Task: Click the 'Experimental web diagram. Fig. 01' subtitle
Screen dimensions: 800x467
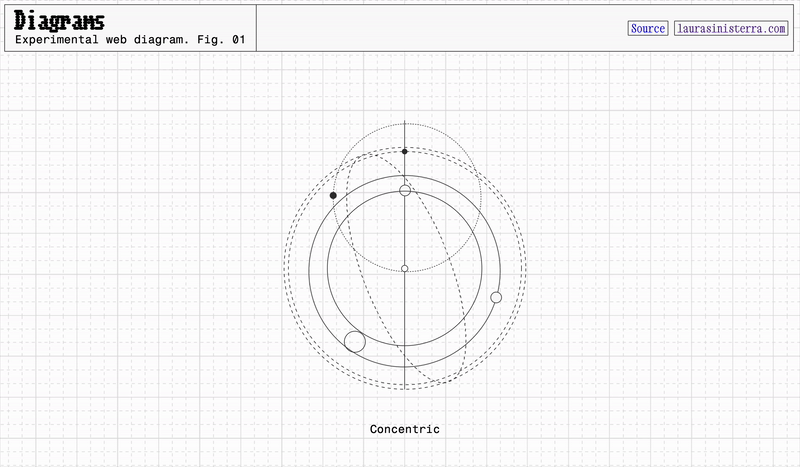Action: 130,40
